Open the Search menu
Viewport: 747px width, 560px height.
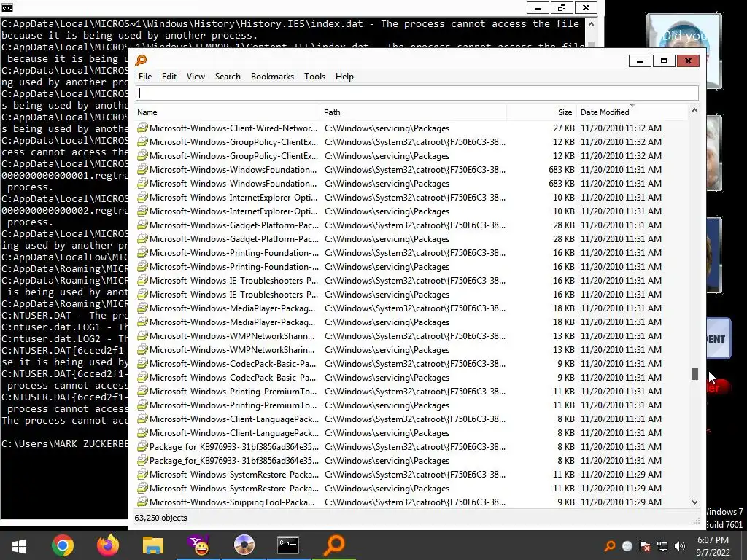click(228, 76)
